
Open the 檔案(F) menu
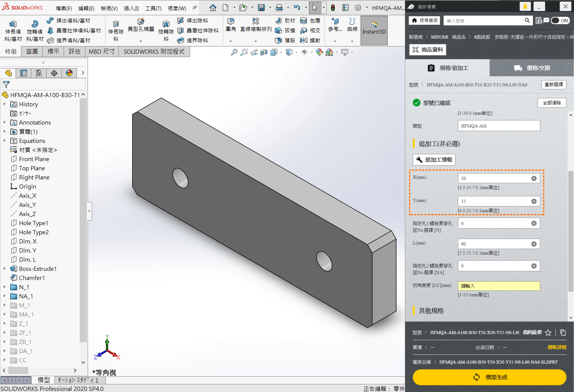pyautogui.click(x=64, y=8)
